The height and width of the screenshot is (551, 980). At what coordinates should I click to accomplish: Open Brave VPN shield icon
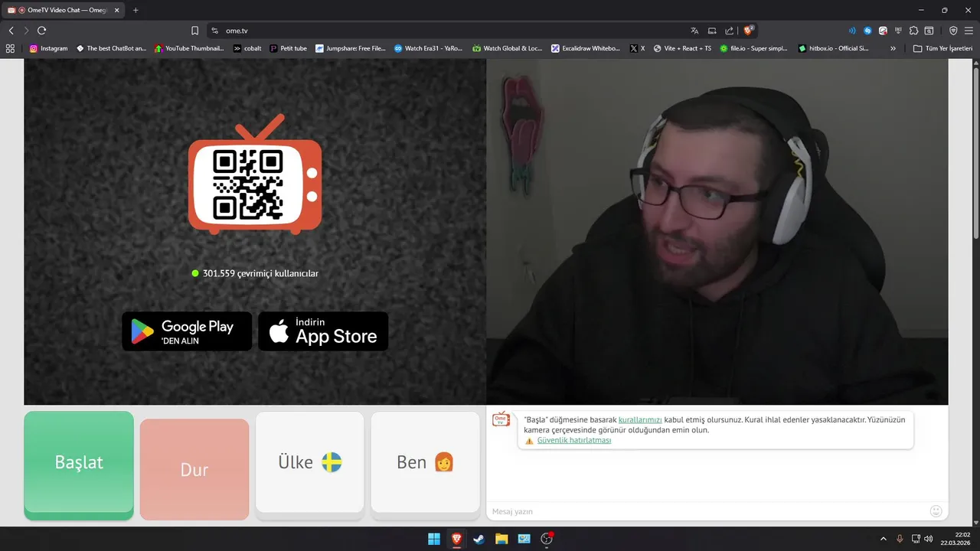click(953, 31)
